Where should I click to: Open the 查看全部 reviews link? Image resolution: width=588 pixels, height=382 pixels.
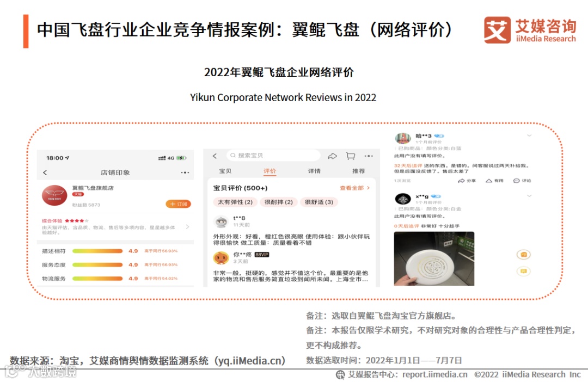(355, 188)
